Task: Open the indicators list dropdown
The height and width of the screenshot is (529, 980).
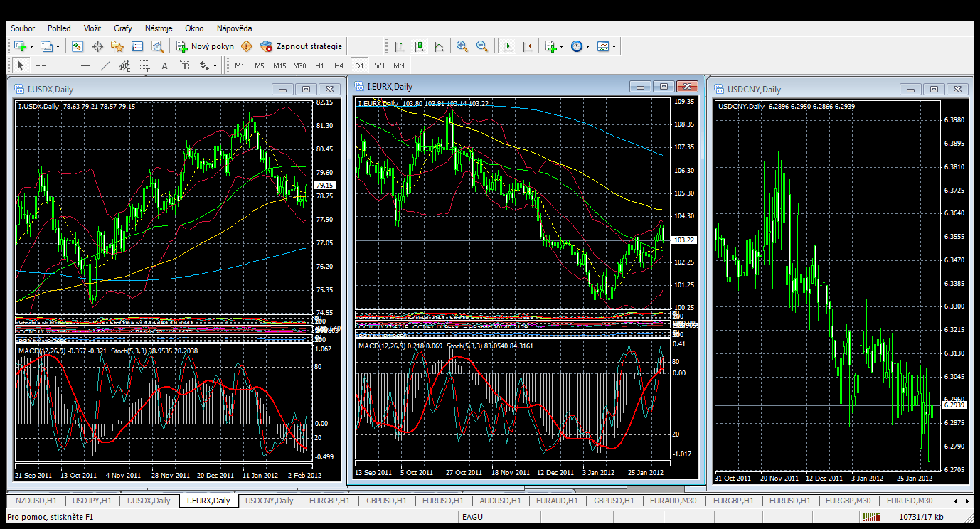Action: (x=562, y=47)
